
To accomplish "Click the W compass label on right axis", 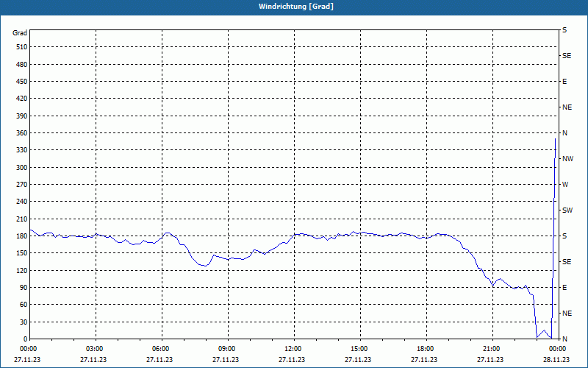I will tap(565, 185).
